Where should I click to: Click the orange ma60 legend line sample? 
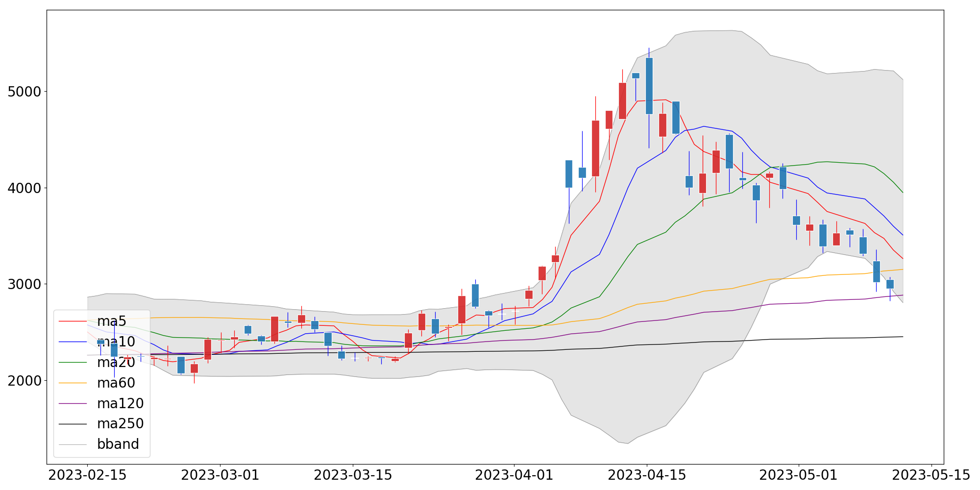click(x=73, y=383)
